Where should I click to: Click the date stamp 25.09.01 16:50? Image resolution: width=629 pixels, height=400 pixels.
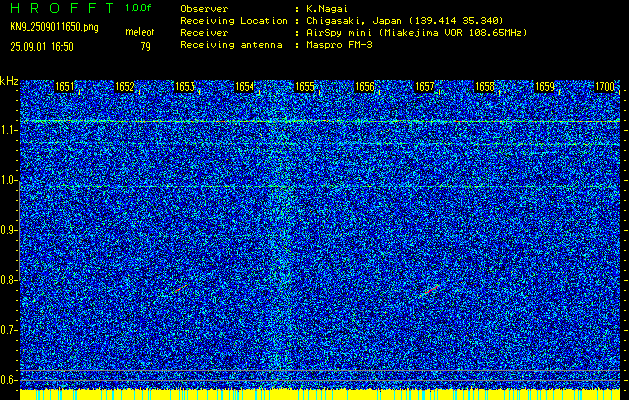42,47
